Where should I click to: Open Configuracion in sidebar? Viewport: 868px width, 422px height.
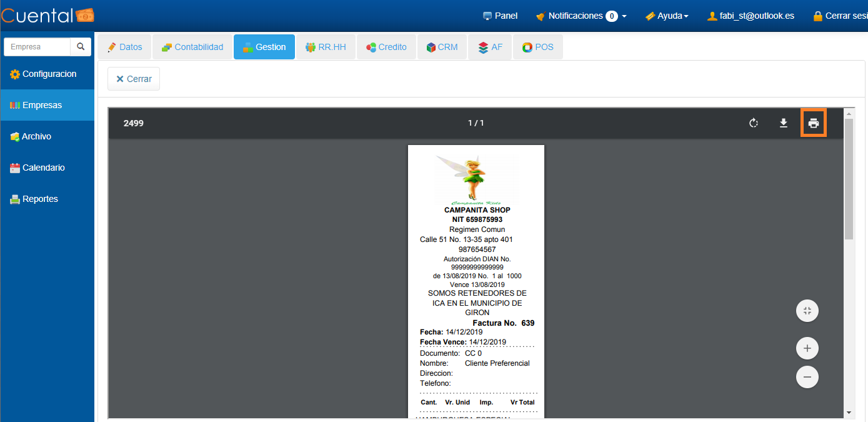(x=47, y=74)
